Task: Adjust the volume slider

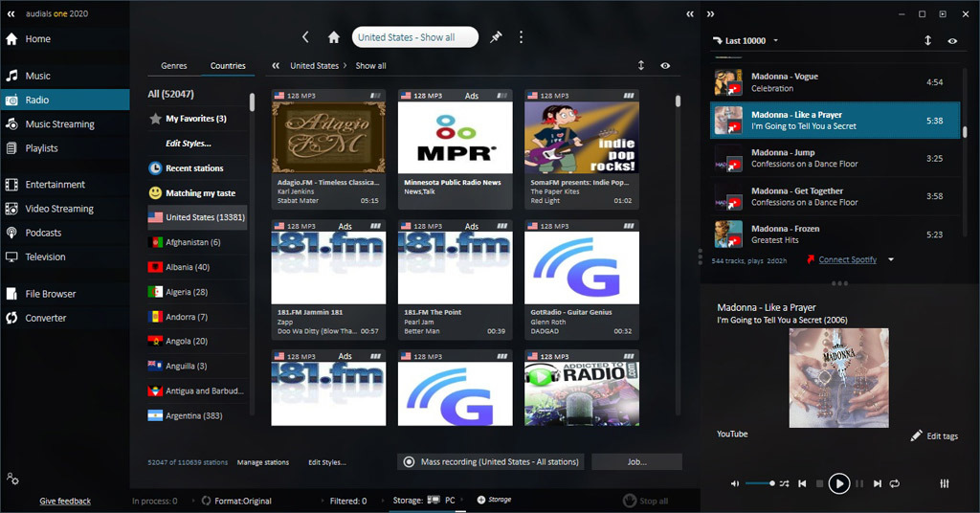Action: pos(760,483)
